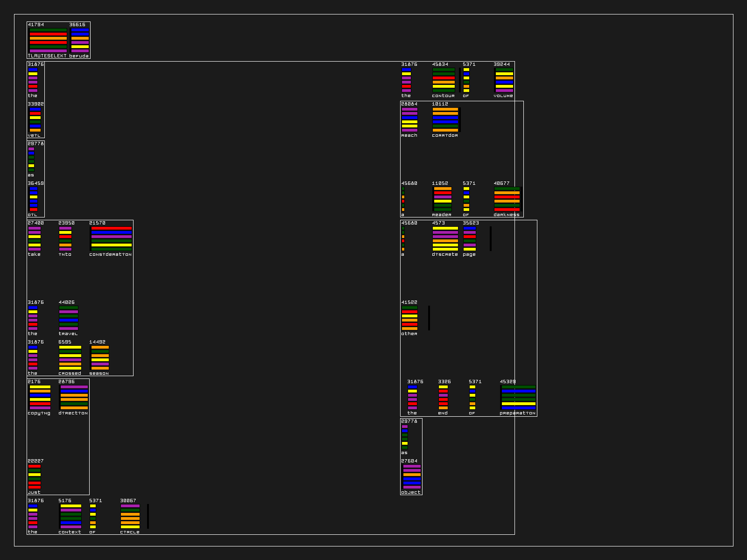Click the preparation bar stack
The image size is (747, 560).
[518, 397]
